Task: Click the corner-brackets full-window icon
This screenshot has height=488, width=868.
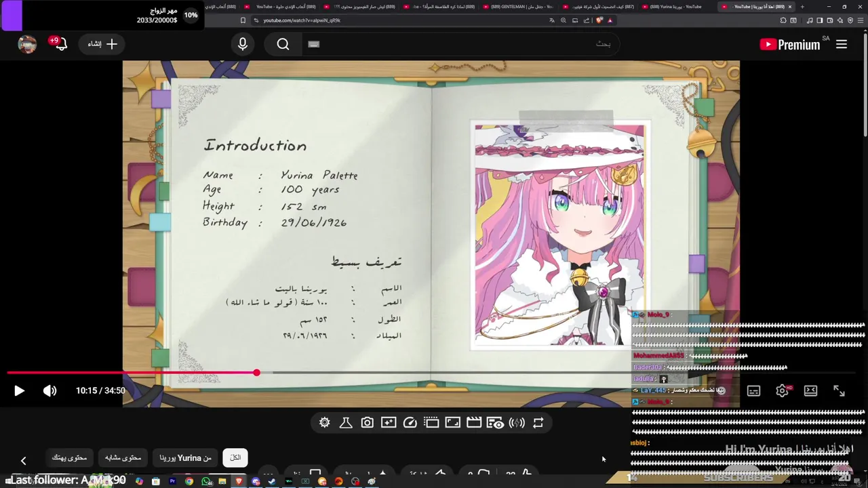Action: (x=453, y=422)
